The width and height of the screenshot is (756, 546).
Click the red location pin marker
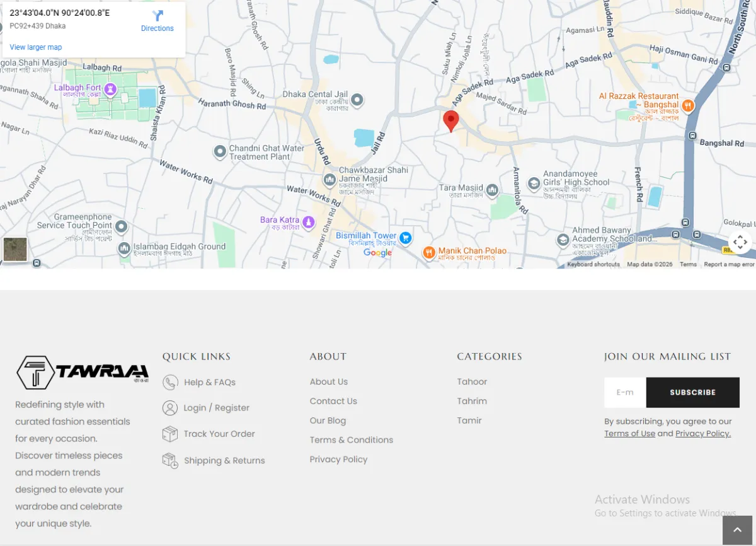(x=450, y=121)
